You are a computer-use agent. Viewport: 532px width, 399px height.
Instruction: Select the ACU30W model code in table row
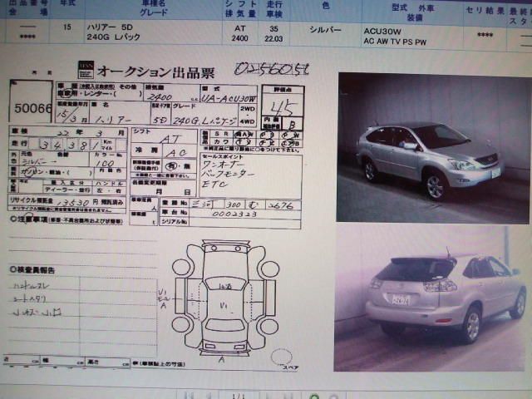382,32
